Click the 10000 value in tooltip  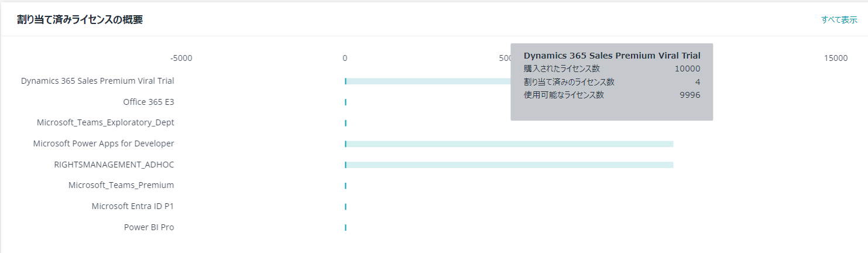(x=687, y=69)
